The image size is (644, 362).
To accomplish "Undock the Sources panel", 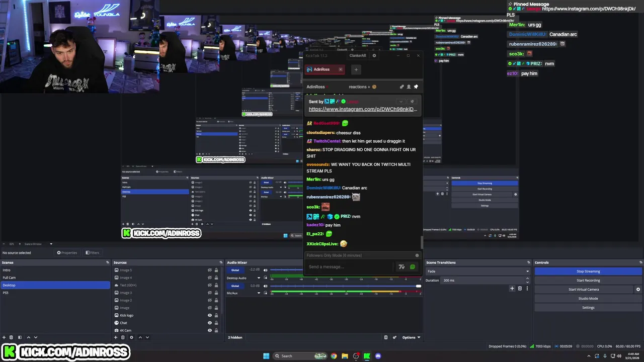I will pyautogui.click(x=220, y=262).
